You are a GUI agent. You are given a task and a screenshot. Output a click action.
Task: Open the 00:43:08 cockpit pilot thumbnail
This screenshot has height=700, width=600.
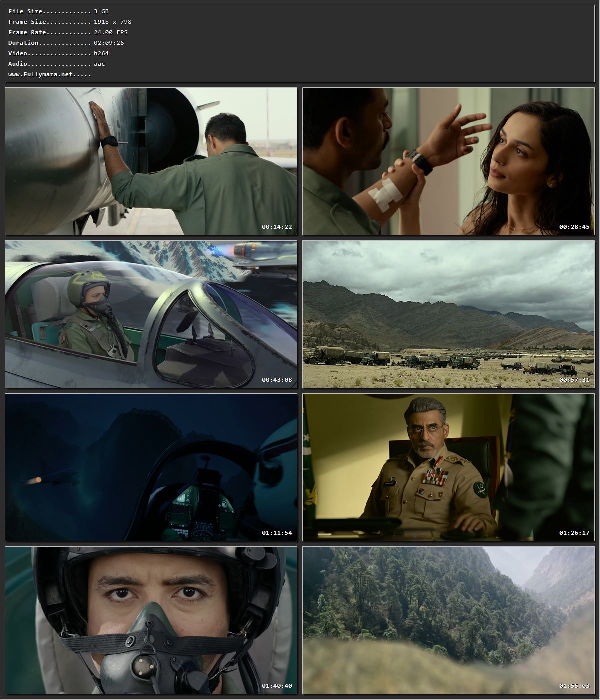click(151, 314)
